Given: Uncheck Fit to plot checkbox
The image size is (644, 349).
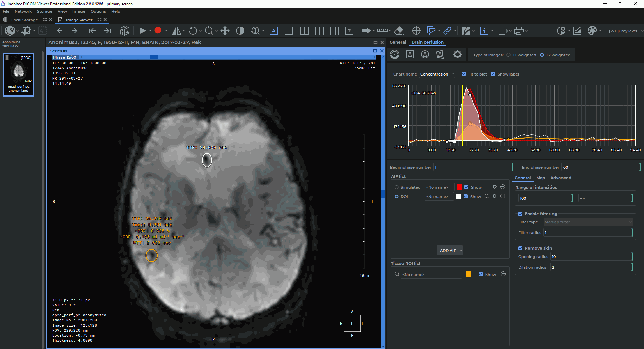Looking at the screenshot, I should [x=464, y=74].
